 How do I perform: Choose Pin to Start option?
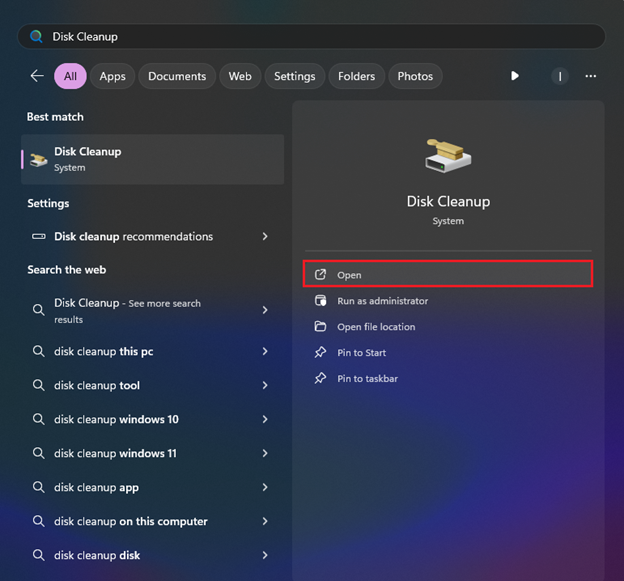coord(361,353)
